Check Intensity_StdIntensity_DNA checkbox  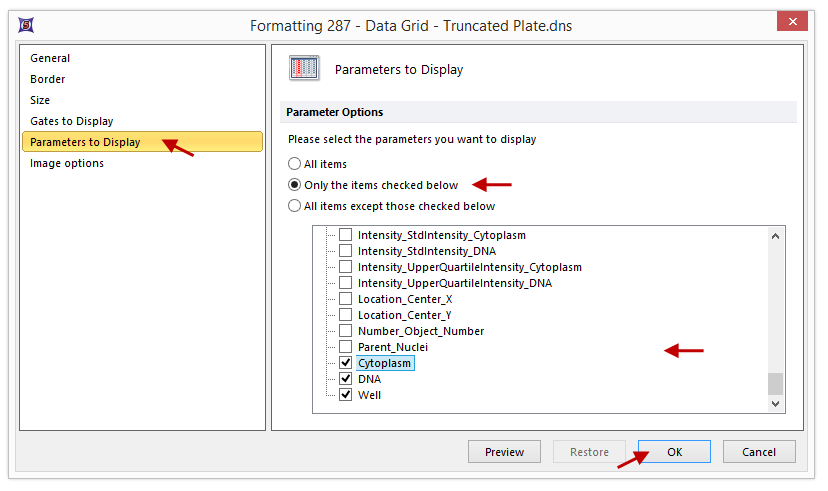coord(345,251)
